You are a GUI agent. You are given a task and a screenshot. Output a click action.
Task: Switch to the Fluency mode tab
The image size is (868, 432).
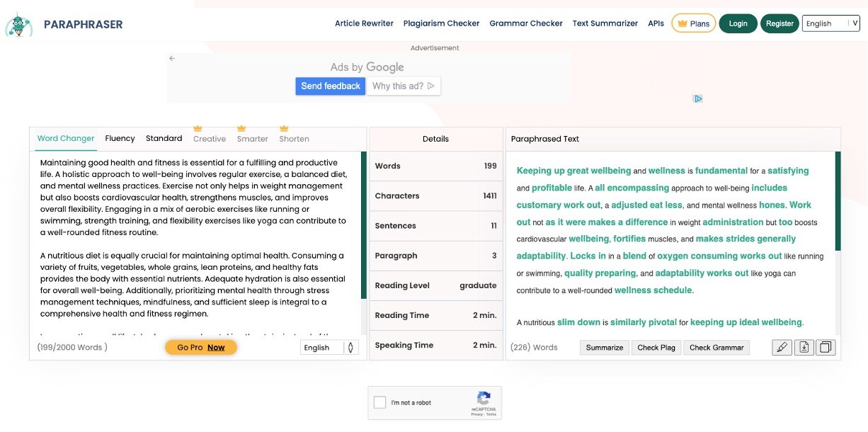point(120,138)
